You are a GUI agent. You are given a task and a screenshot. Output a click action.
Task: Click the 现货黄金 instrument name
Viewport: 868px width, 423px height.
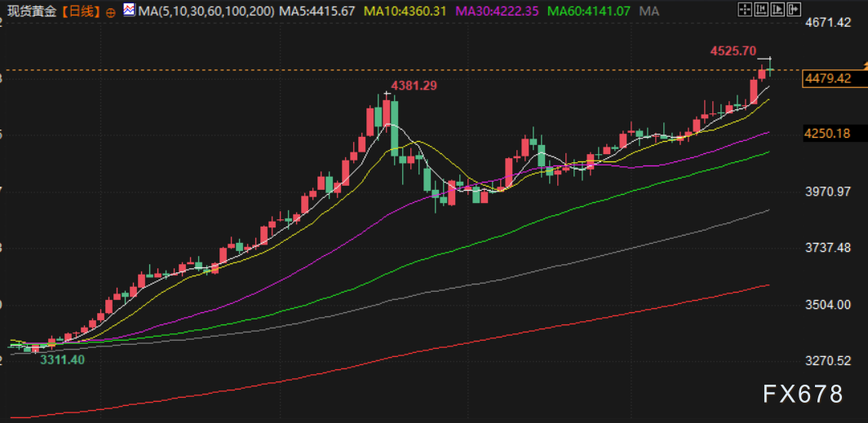(x=33, y=11)
